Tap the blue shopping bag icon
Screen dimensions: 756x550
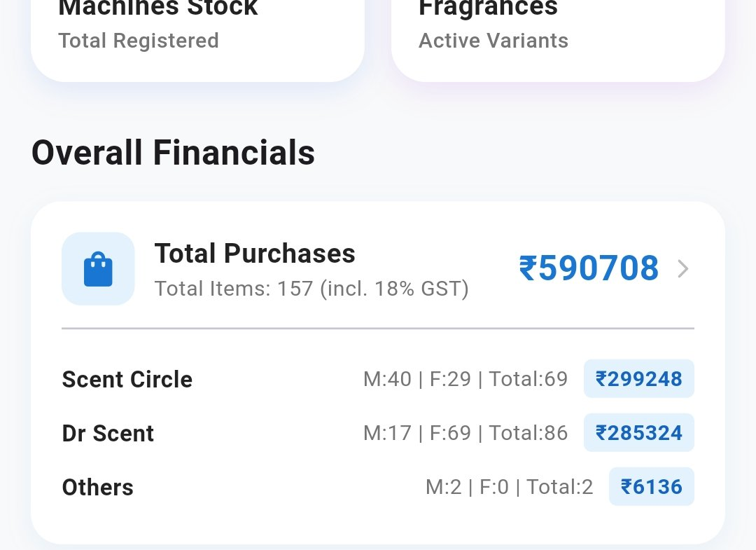click(98, 269)
